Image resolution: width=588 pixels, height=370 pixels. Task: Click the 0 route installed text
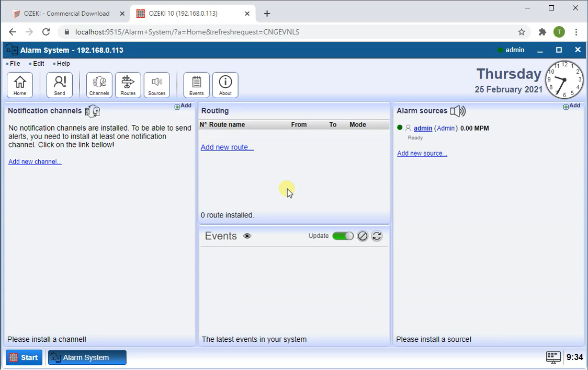227,215
